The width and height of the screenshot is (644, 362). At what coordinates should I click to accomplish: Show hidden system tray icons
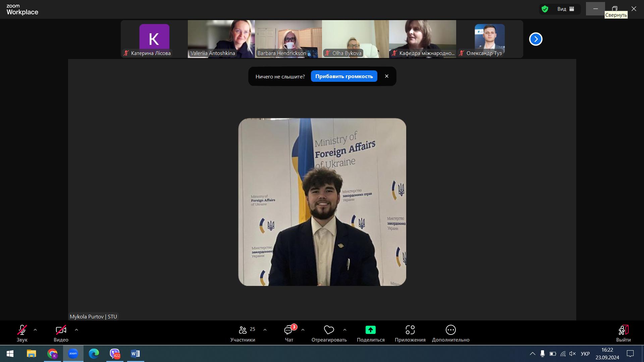pyautogui.click(x=532, y=354)
